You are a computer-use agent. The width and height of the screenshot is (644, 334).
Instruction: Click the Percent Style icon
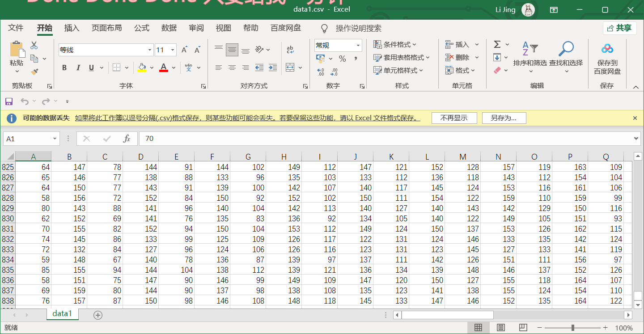343,59
